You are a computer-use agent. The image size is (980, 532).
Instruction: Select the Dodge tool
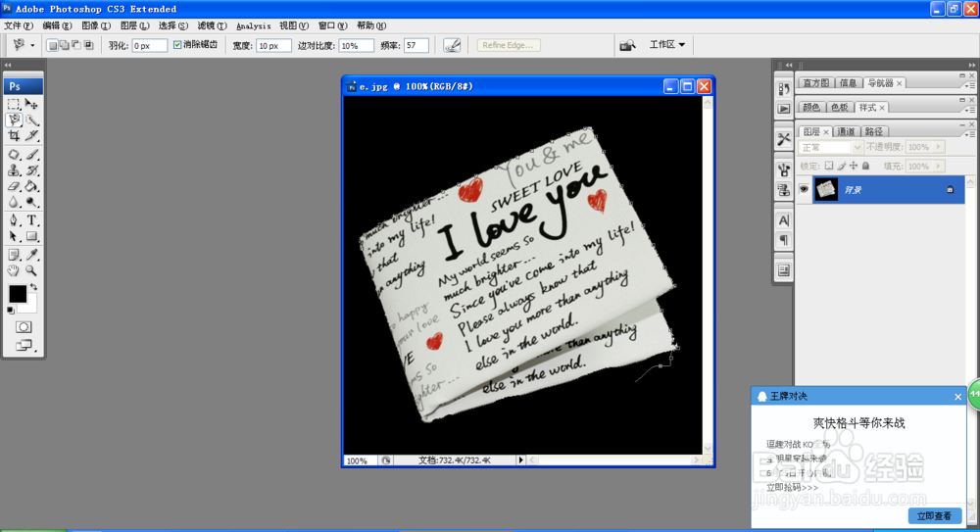32,202
